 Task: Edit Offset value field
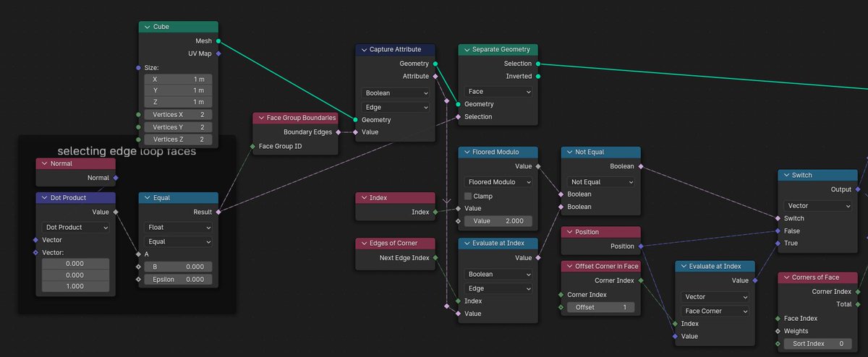tap(601, 307)
